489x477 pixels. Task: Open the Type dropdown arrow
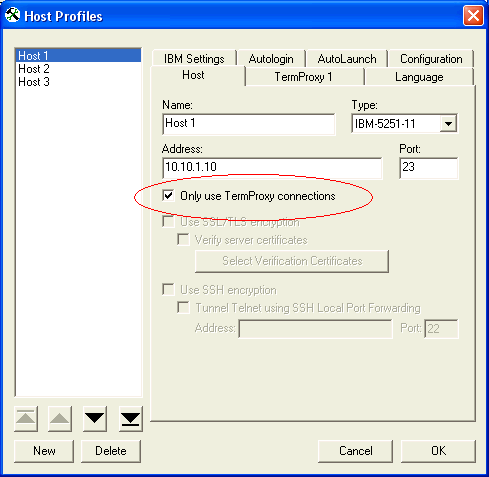[448, 124]
